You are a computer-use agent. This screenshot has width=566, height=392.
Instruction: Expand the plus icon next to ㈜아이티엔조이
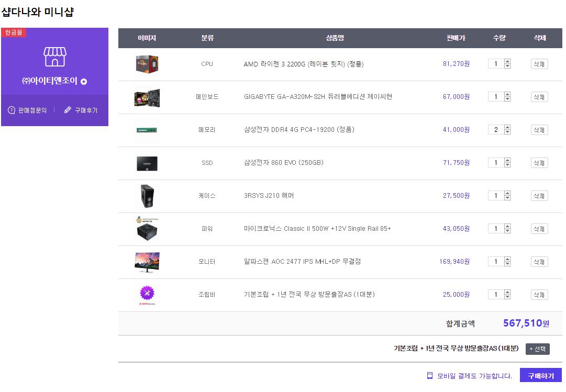[x=84, y=82]
